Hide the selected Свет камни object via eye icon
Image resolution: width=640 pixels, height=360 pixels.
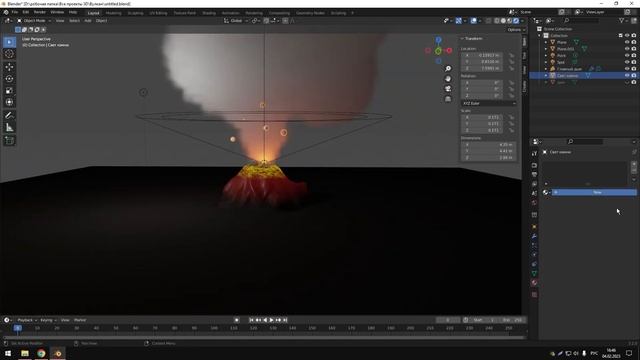point(627,76)
